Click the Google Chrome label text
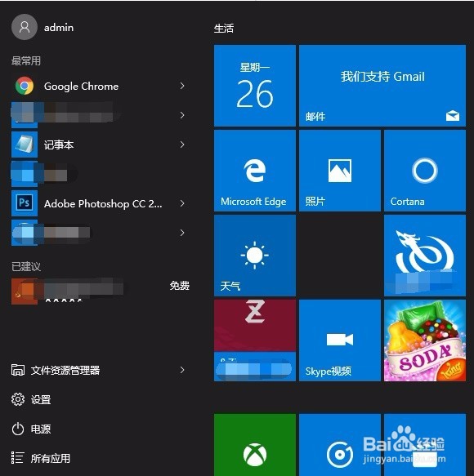The height and width of the screenshot is (476, 474). tap(81, 87)
